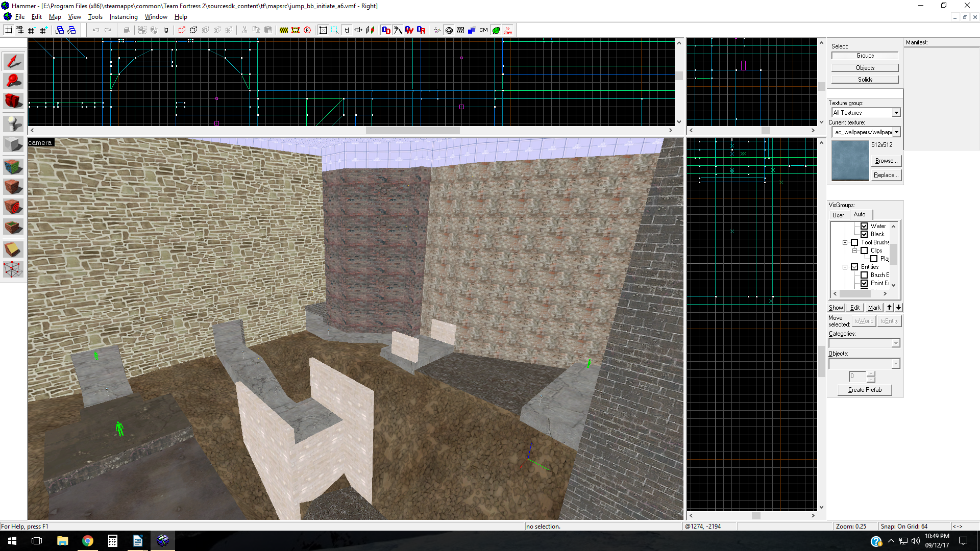Select the Entity tool
This screenshot has height=551, width=980.
coord(13,124)
